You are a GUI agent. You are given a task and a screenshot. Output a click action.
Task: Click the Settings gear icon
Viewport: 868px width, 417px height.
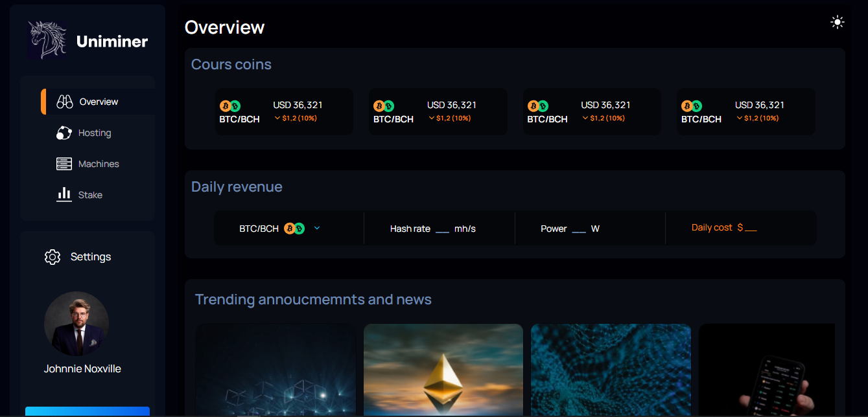click(x=53, y=257)
